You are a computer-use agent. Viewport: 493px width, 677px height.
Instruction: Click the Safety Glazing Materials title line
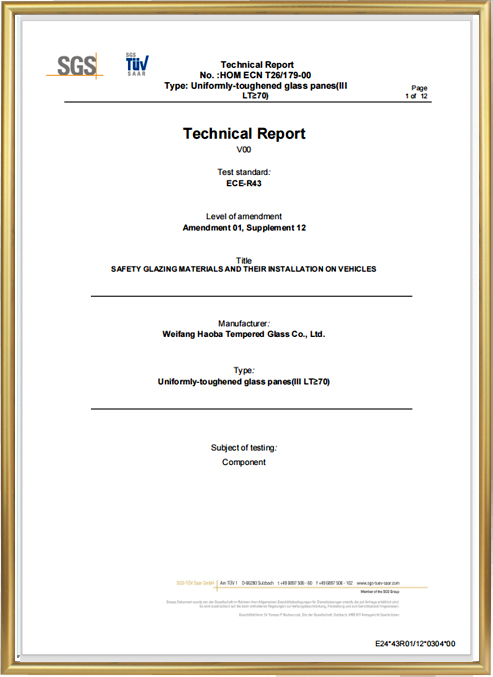[243, 269]
